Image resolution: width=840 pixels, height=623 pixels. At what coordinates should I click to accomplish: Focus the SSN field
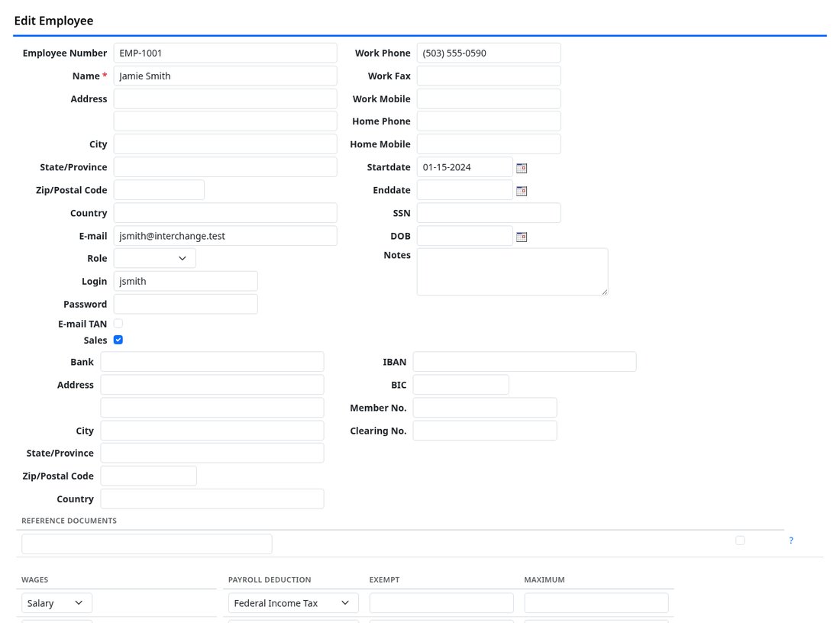(489, 213)
